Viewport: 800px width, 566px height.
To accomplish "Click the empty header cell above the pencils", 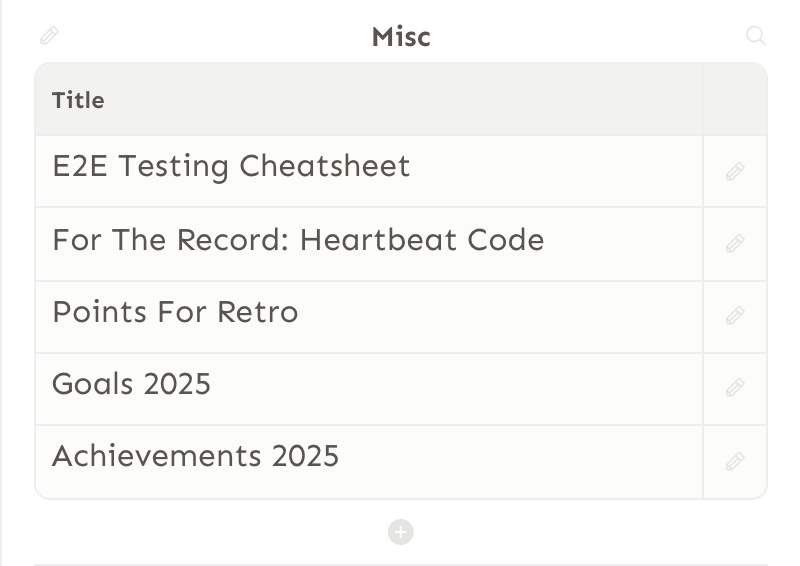I will [x=735, y=100].
